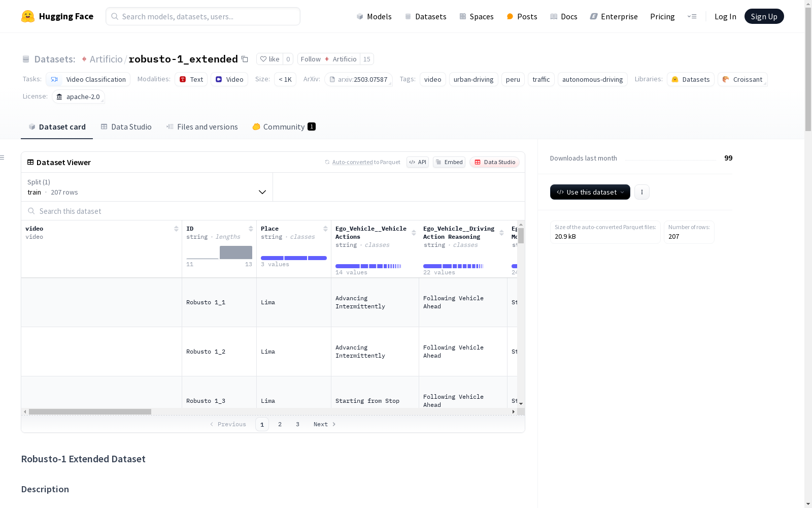Click the Place classes distribution bar
This screenshot has height=508, width=812.
pyautogui.click(x=294, y=258)
